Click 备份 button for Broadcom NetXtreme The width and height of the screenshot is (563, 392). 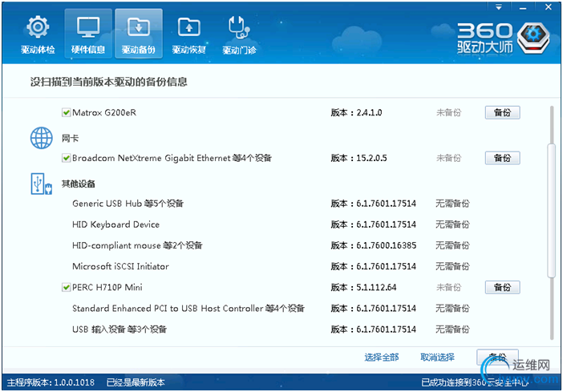coord(502,158)
